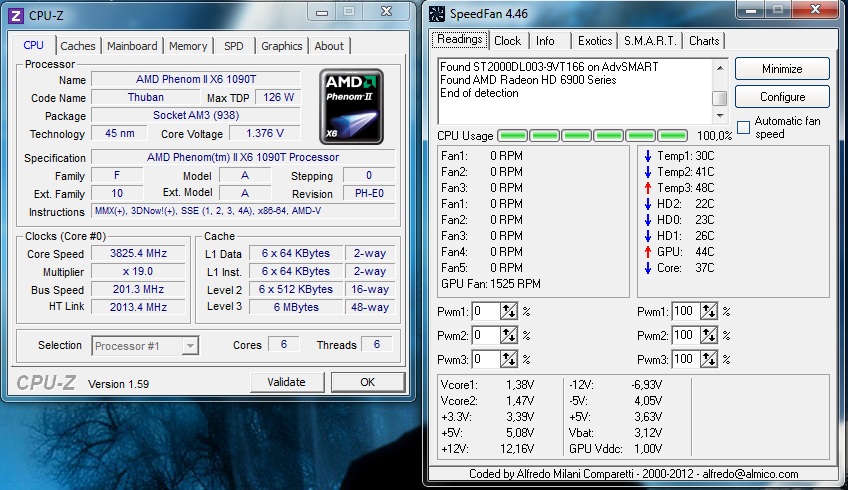
Task: Click the log line 'Found AMD Radeon HD 6900 Series'
Action: pos(528,80)
